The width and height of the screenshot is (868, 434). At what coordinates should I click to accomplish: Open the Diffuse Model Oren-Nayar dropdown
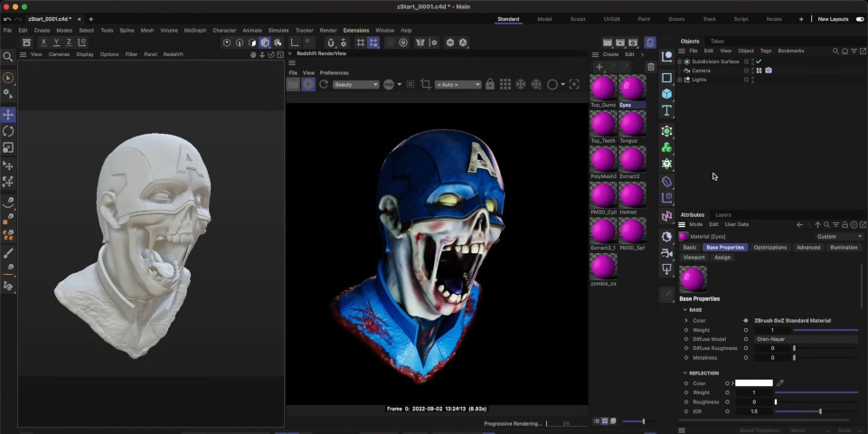[x=806, y=339]
